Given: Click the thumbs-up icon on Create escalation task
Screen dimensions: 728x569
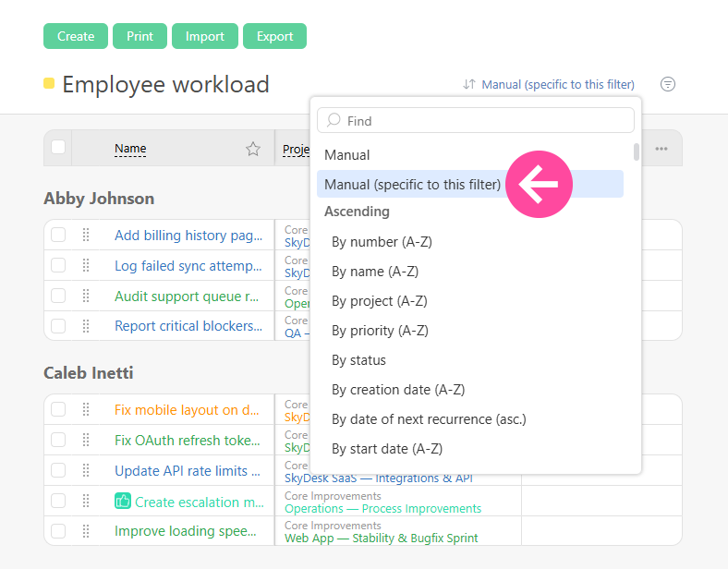Looking at the screenshot, I should (x=123, y=502).
